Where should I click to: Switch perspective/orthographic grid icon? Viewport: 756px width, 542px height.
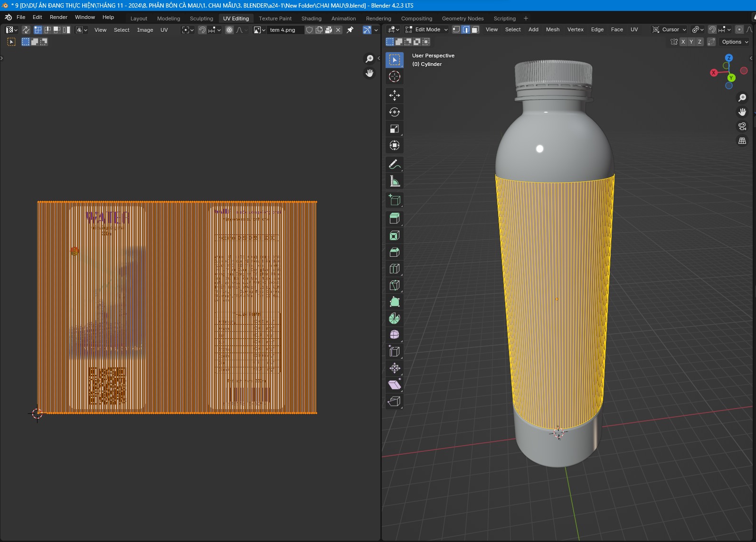[742, 140]
